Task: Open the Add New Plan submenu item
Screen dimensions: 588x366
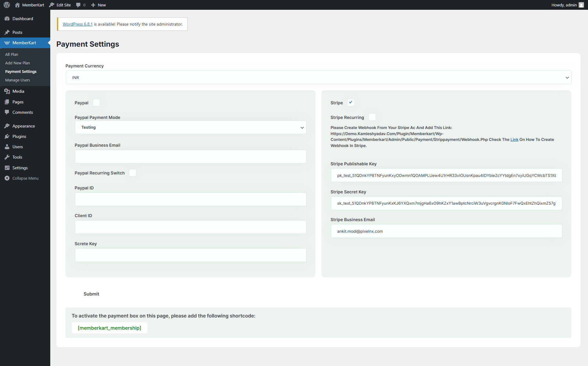Action: (18, 63)
